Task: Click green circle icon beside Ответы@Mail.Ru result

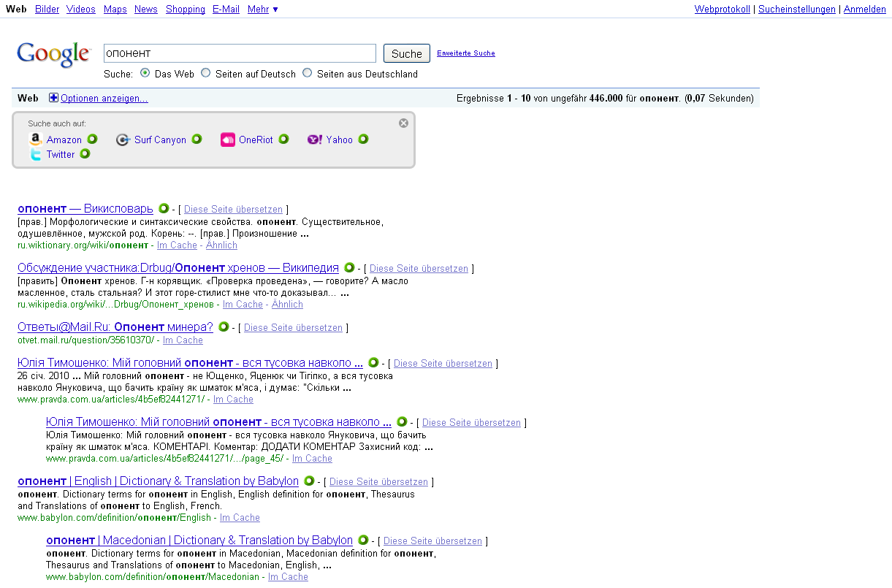Action: [x=224, y=327]
